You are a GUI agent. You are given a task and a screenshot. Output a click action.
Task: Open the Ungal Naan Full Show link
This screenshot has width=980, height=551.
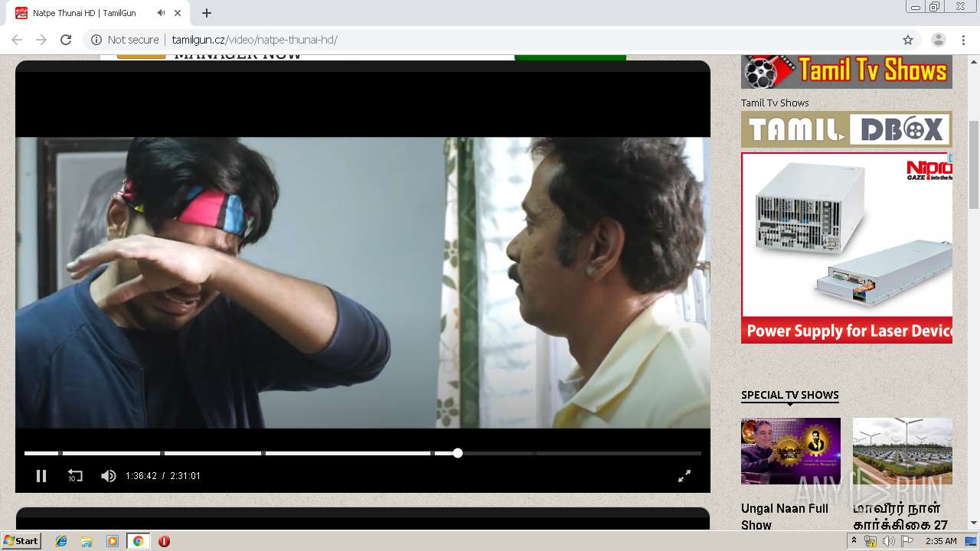pyautogui.click(x=785, y=517)
